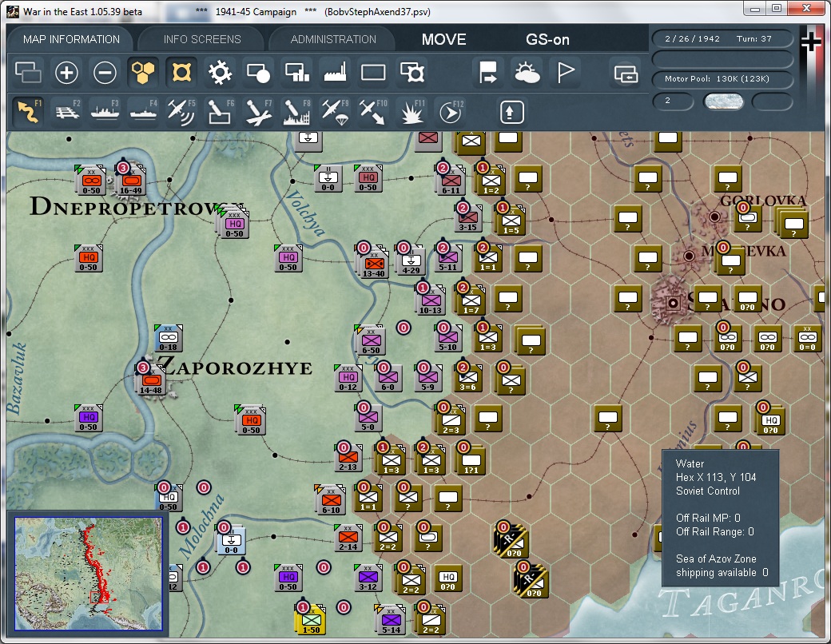Screen dimensions: 831x644
Task: Click the Turn: 37 label
Action: point(753,38)
